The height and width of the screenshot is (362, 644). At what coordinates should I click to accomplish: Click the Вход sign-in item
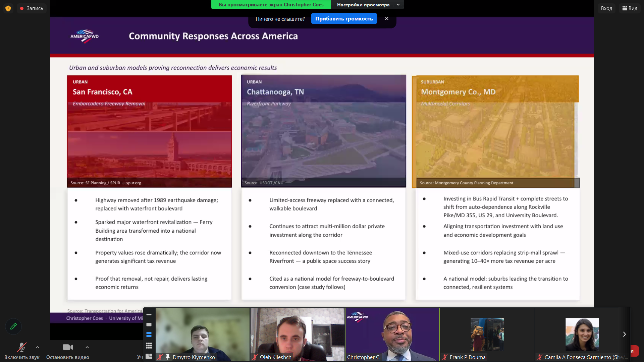tap(606, 8)
